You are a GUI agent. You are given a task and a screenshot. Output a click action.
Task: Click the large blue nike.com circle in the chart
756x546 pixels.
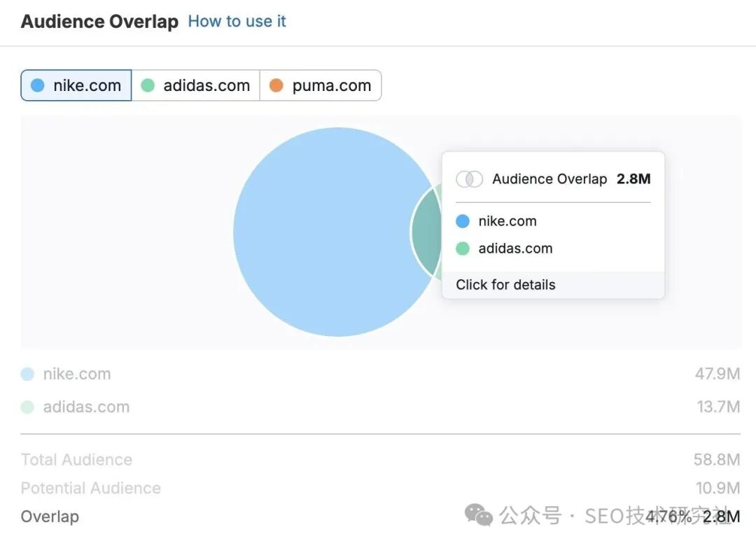point(322,232)
